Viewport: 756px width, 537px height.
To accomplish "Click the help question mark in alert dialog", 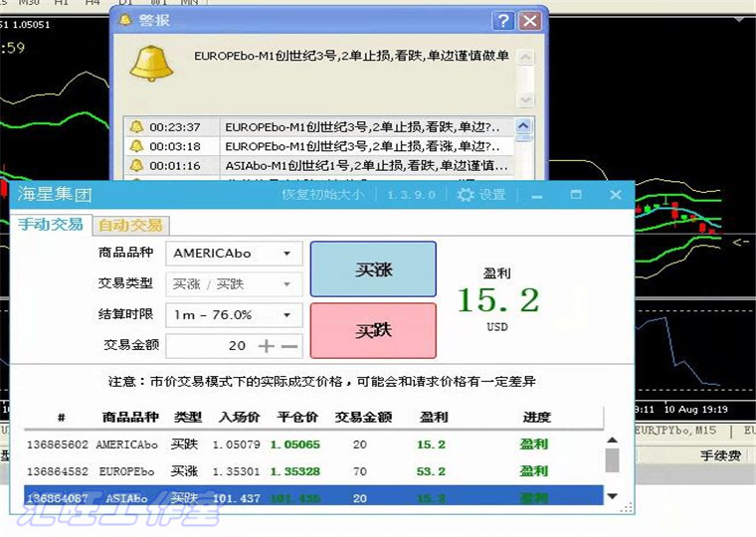I will pos(503,21).
